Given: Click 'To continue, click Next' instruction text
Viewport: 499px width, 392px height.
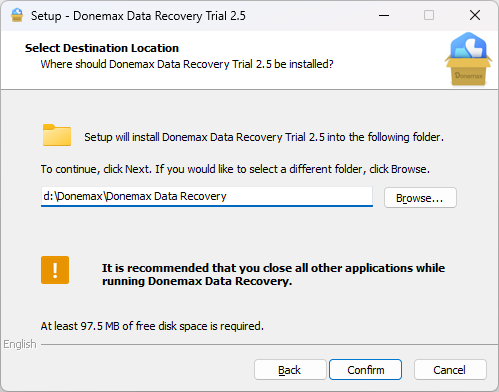Looking at the screenshot, I should (x=235, y=169).
